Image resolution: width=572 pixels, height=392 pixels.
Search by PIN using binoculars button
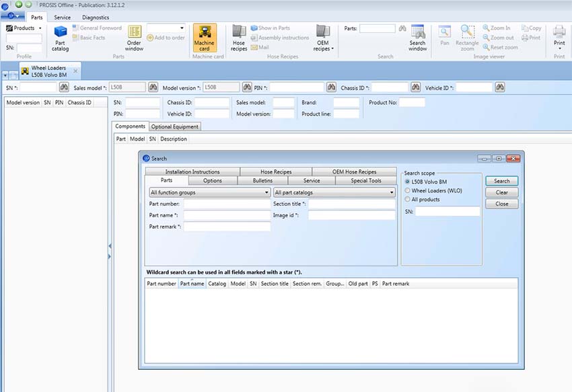(x=331, y=87)
